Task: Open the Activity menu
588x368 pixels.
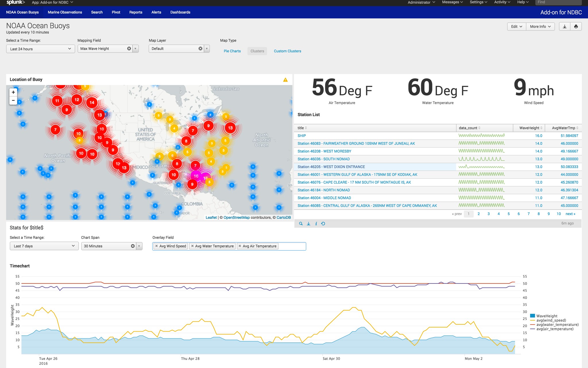Action: click(502, 2)
